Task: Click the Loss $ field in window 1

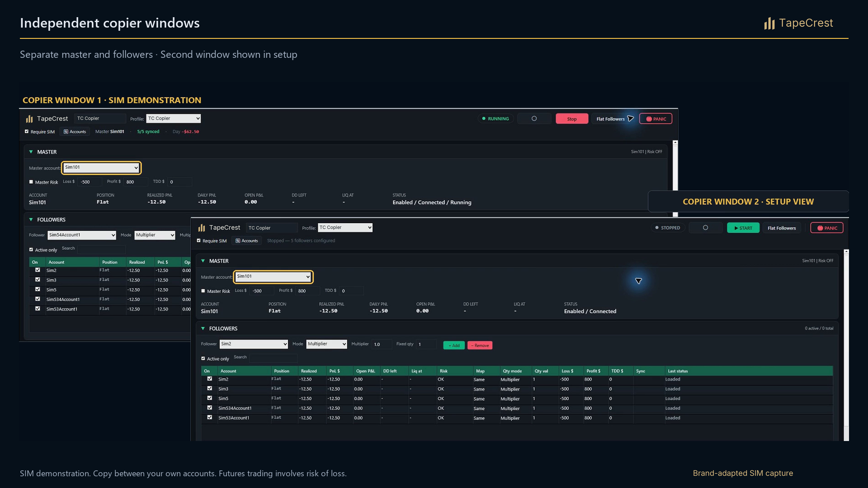Action: click(90, 182)
